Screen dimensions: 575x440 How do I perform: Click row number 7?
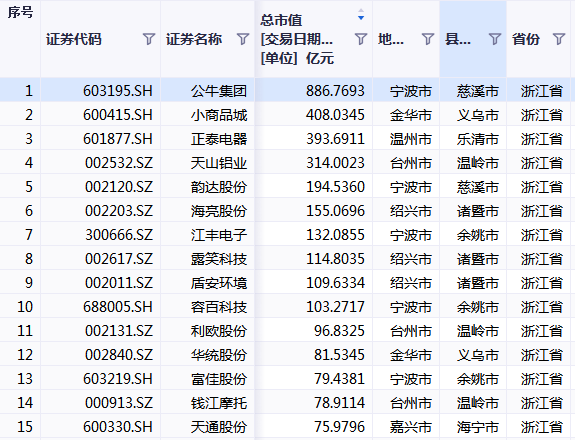point(29,235)
